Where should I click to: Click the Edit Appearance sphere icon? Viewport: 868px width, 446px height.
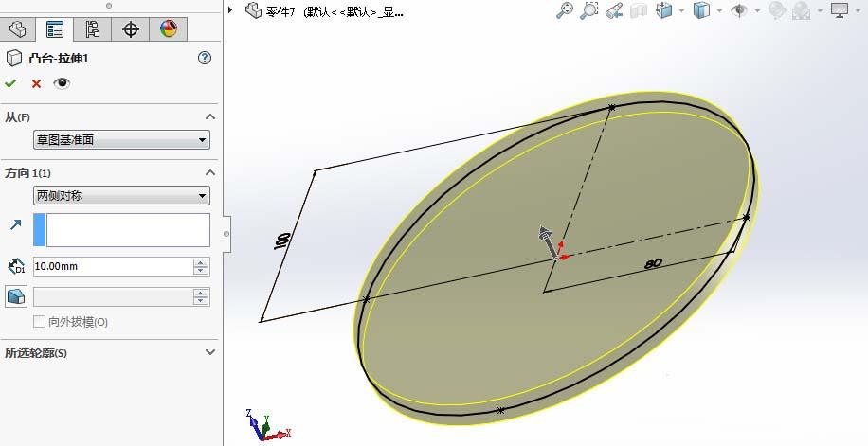tap(777, 10)
